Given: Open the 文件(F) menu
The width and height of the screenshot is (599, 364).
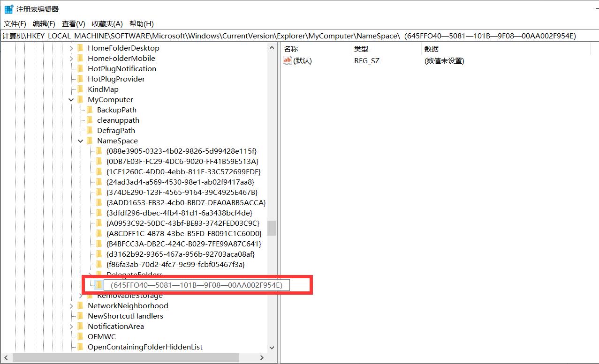Looking at the screenshot, I should coord(14,23).
